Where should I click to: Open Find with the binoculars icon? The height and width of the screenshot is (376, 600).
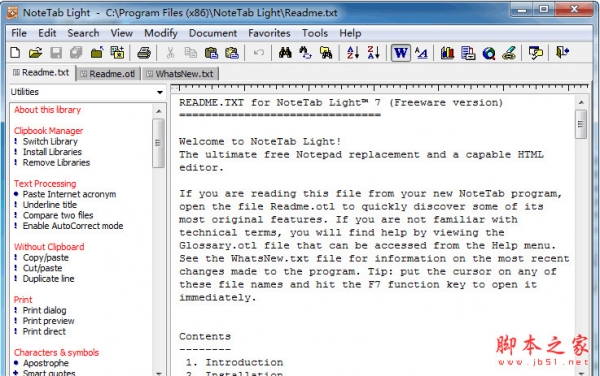click(285, 52)
